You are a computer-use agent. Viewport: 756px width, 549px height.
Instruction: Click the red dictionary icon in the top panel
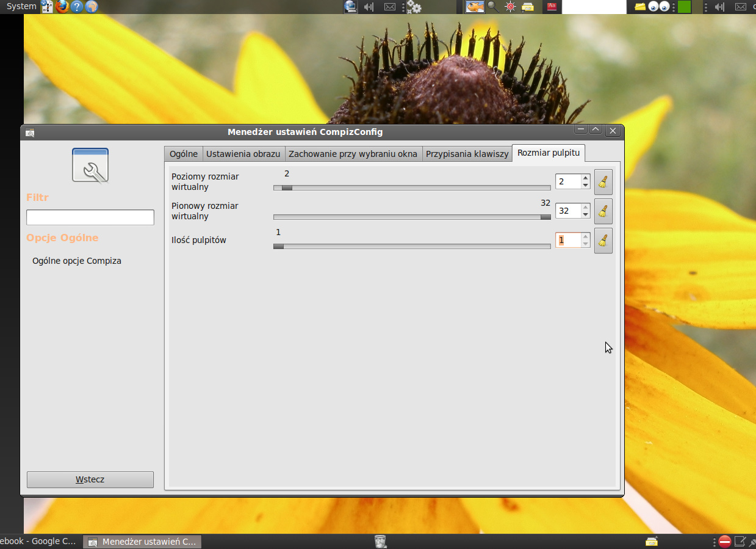click(x=552, y=7)
